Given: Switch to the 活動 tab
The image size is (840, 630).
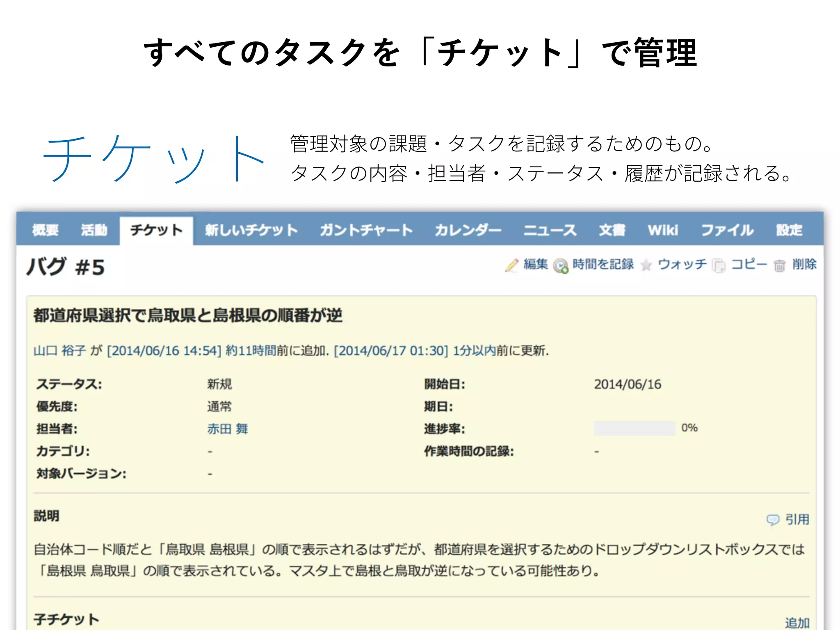Looking at the screenshot, I should [94, 230].
